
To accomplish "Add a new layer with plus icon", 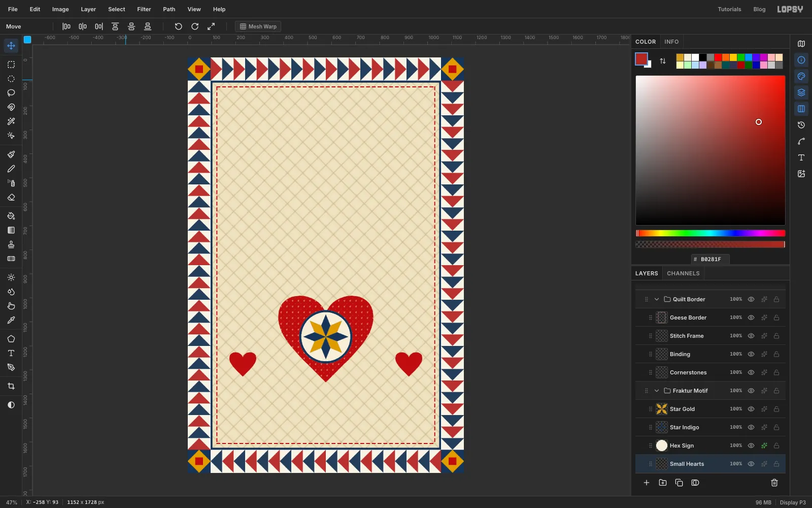I will tap(647, 483).
